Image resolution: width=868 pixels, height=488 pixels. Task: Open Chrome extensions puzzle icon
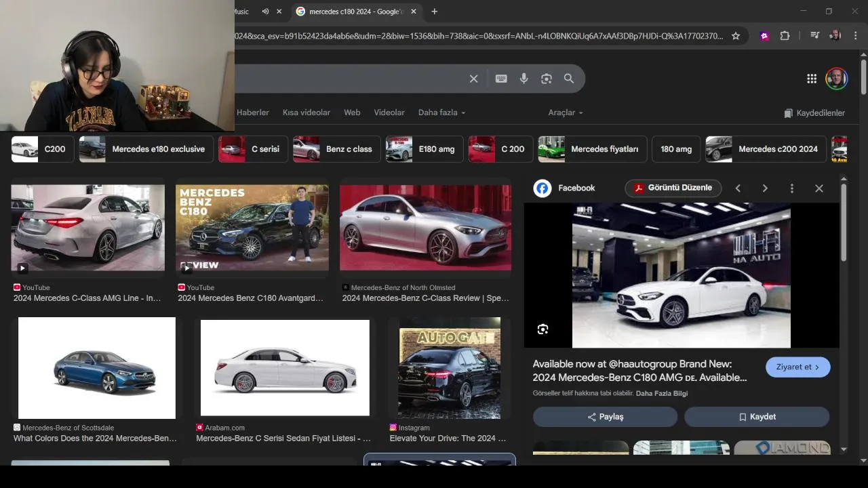click(x=785, y=36)
